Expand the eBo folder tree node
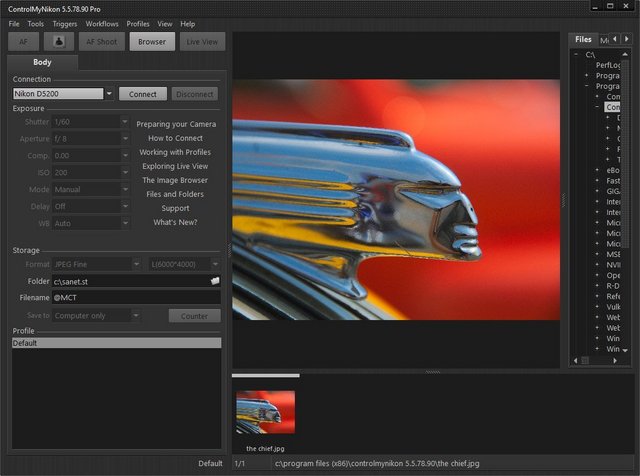This screenshot has width=640, height=476. [x=597, y=170]
